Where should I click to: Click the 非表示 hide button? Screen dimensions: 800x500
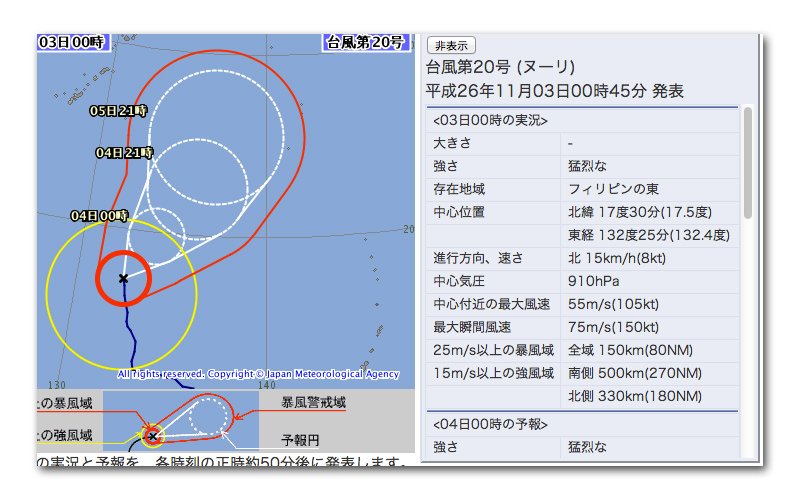pos(451,45)
